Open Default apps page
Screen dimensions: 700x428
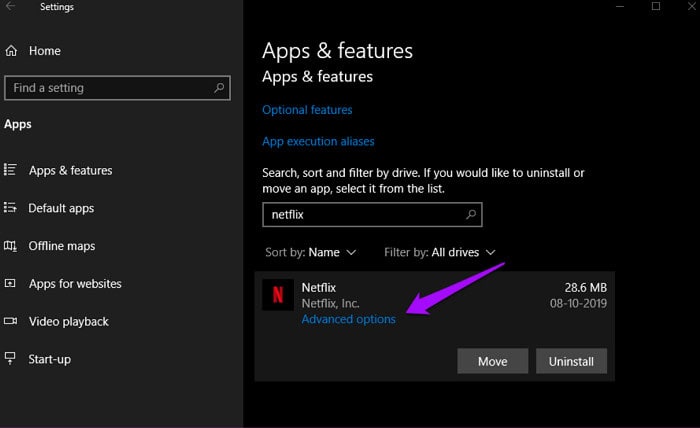[61, 208]
